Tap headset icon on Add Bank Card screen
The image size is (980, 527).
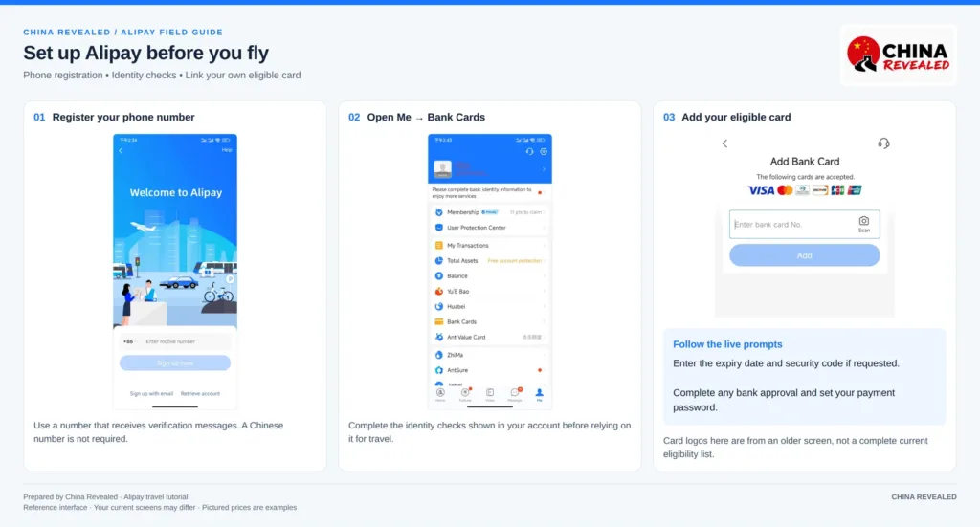[x=883, y=143]
